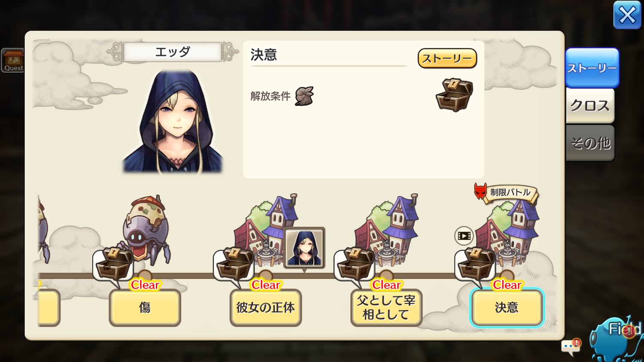Close the story panel with X
Image resolution: width=644 pixels, height=362 pixels.
tap(627, 15)
